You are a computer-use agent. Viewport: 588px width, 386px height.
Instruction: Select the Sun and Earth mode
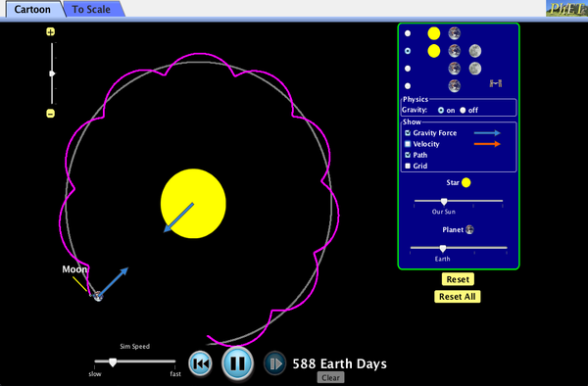click(408, 33)
